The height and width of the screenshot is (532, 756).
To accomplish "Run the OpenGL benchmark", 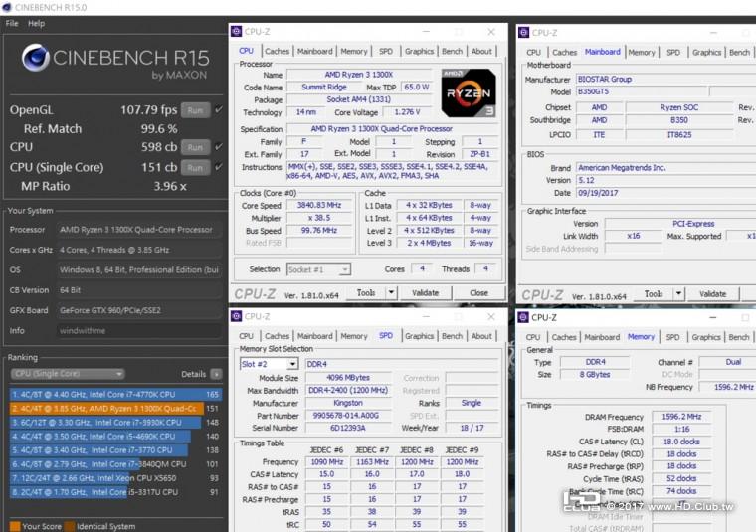I will pyautogui.click(x=195, y=110).
